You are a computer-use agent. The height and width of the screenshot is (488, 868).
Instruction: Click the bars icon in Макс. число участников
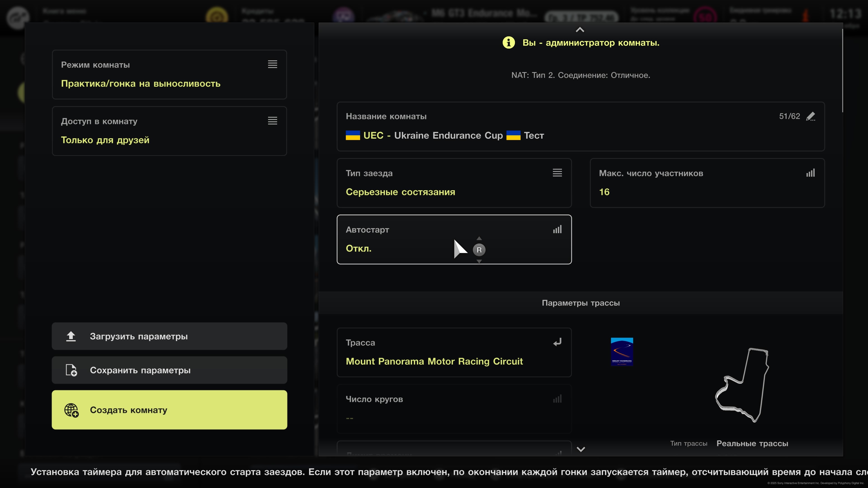810,173
